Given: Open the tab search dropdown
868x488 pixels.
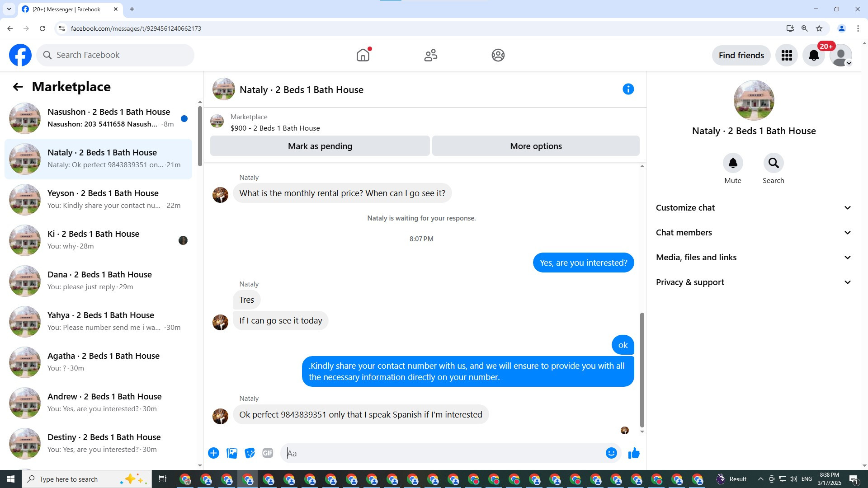Looking at the screenshot, I should (9, 9).
